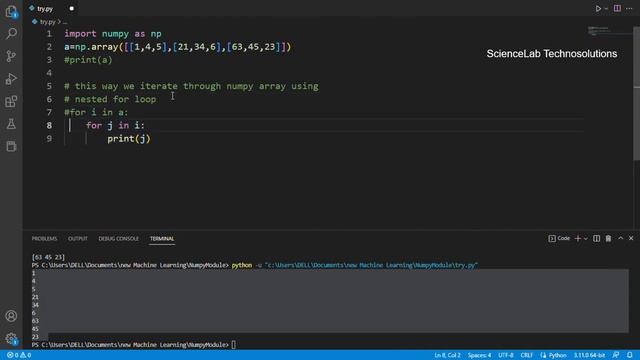The image size is (640, 360).
Task: Click terminal output value 34
Action: [x=35, y=305]
